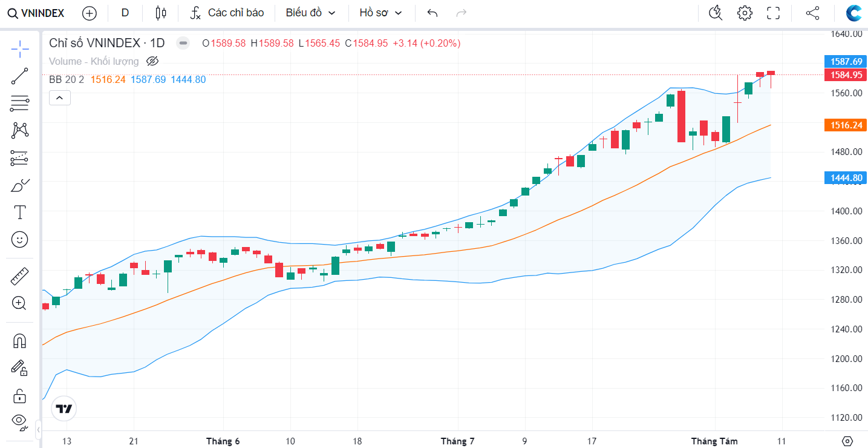
Task: Click the Chỉ số VNINDEX chart title
Action: (x=107, y=43)
